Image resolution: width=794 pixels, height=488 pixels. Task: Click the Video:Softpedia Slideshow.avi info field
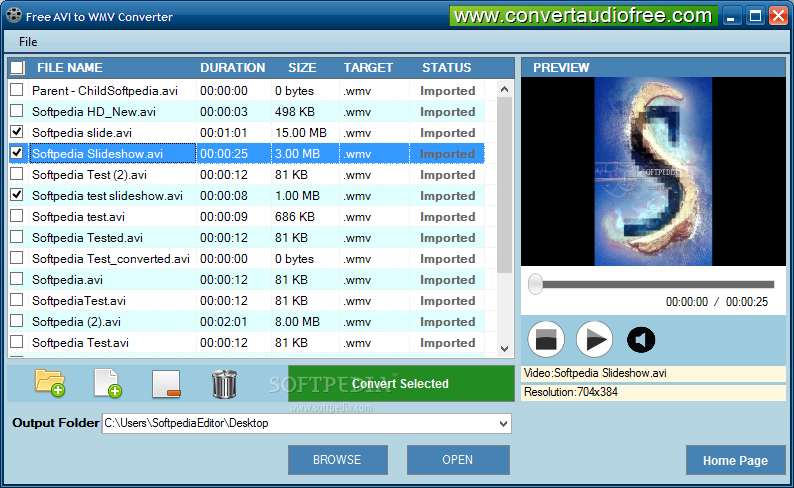[653, 374]
